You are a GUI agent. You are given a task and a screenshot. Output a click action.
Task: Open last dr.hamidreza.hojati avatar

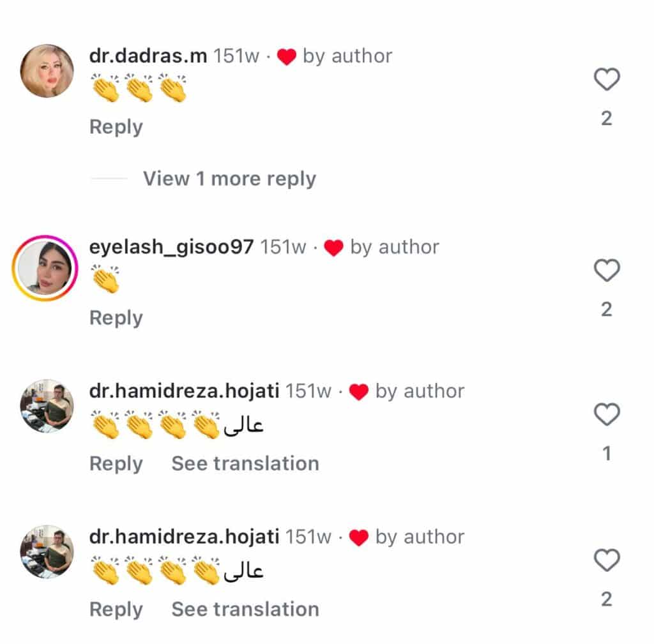(x=47, y=551)
